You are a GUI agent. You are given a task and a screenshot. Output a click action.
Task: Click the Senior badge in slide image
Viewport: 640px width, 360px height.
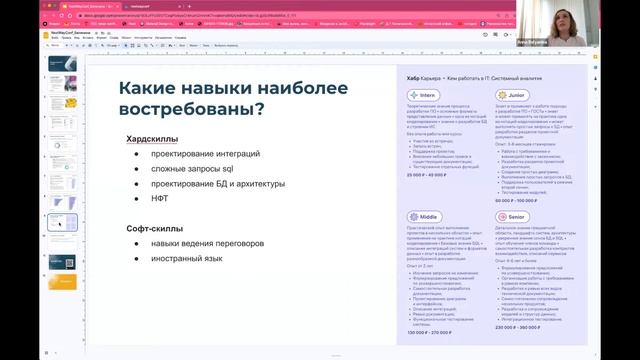point(513,217)
